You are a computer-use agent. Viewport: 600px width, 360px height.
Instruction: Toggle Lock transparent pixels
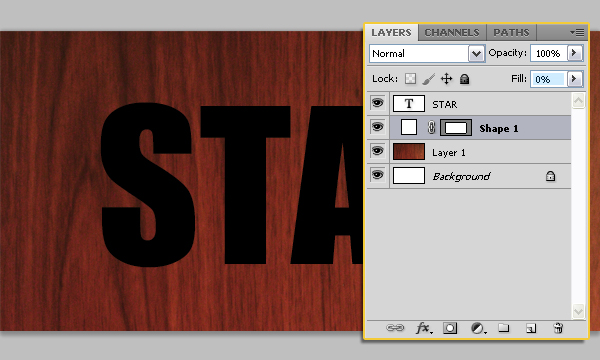[411, 79]
